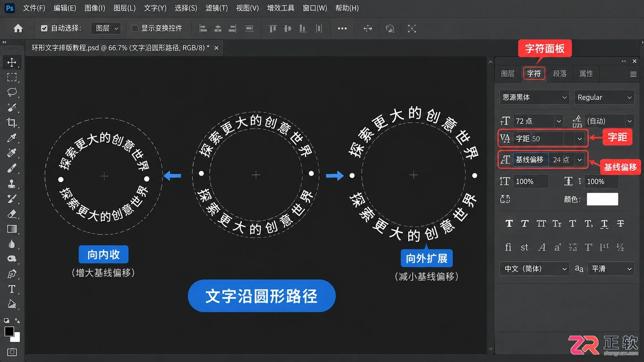Switch to the 图层 panel tab
The width and height of the screenshot is (644, 362).
coord(508,74)
